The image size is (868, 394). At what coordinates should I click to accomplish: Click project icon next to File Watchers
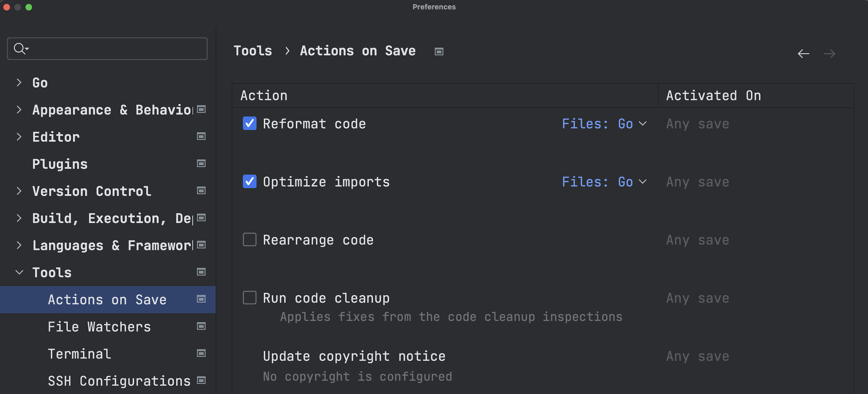201,326
